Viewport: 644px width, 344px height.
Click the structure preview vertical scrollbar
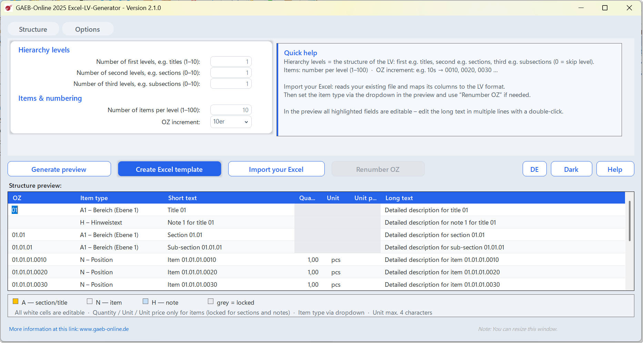click(630, 221)
